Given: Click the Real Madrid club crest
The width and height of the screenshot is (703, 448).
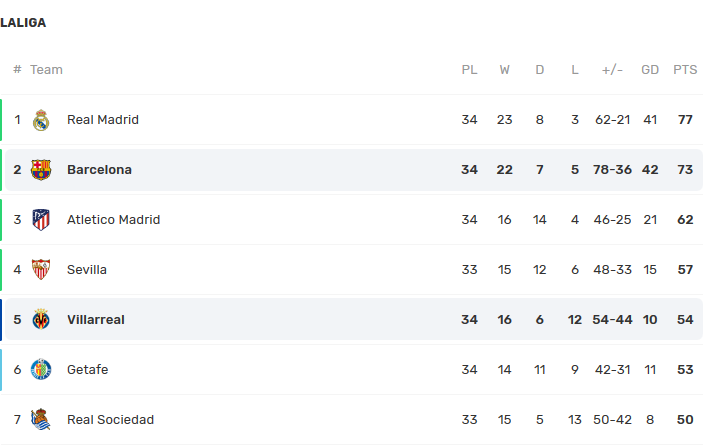Looking at the screenshot, I should [41, 120].
